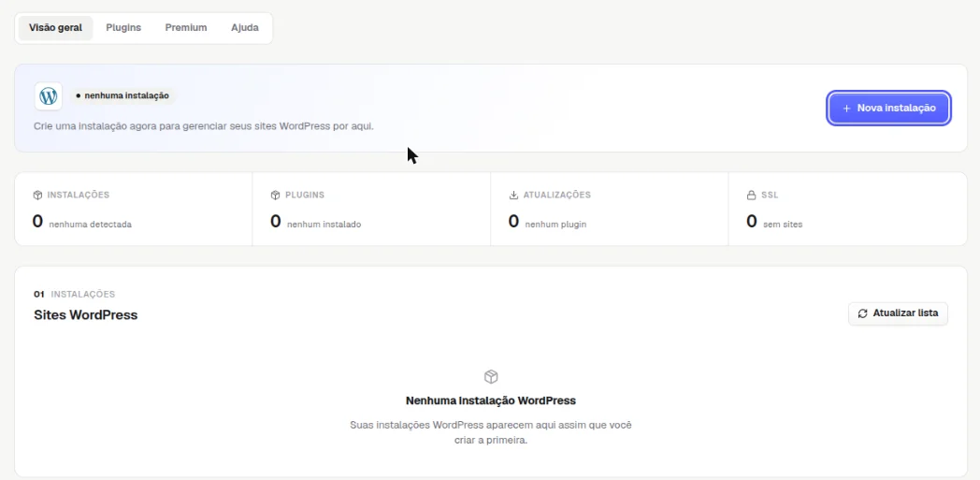Click the box icon beside INSTALAÇÕES stat
Viewport: 980px width, 480px height.
pyautogui.click(x=37, y=195)
